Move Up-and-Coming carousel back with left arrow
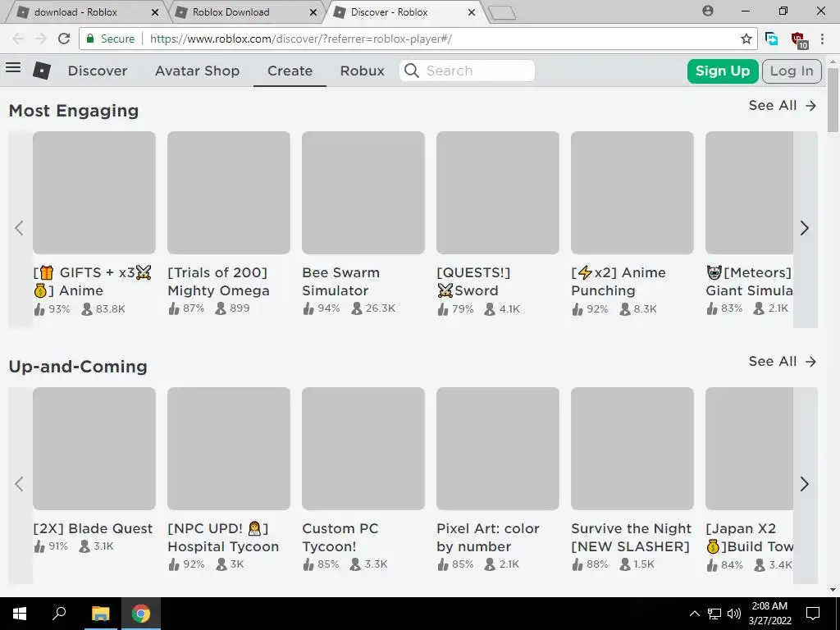This screenshot has width=840, height=630. pyautogui.click(x=20, y=484)
